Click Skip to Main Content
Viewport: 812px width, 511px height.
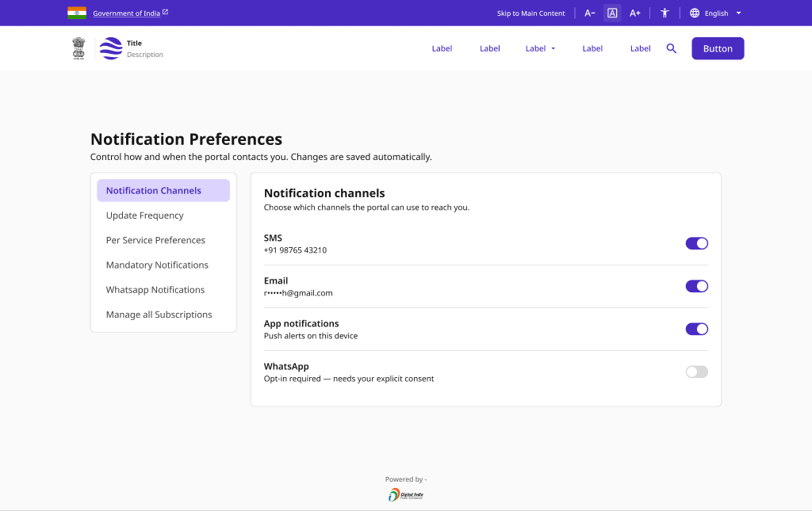click(x=530, y=13)
